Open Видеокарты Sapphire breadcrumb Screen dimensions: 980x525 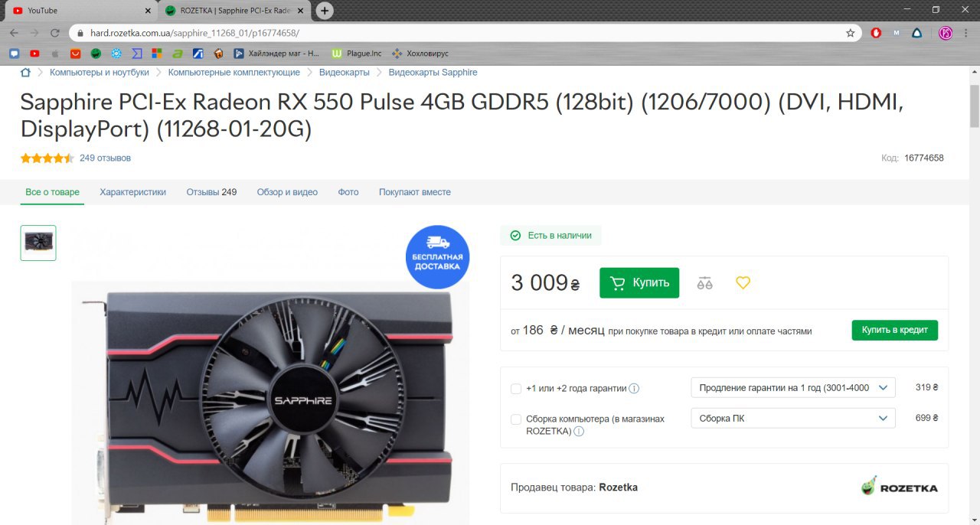[433, 72]
